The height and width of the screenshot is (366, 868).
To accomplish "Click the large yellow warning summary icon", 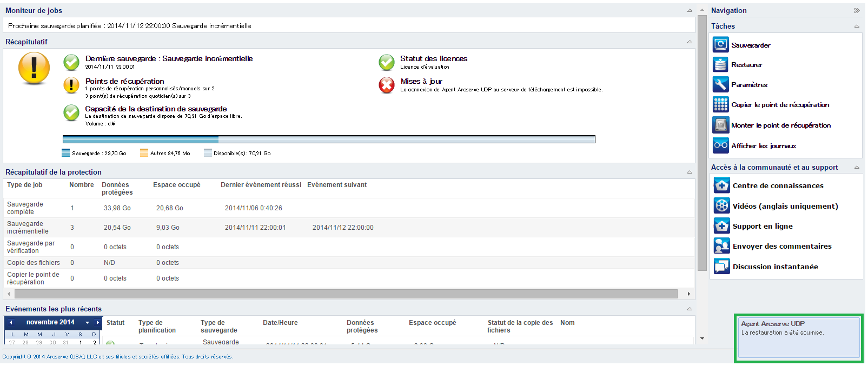I will 34,68.
